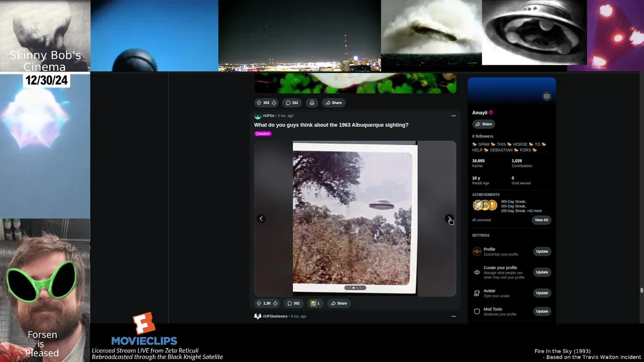This screenshot has height=362, width=644.
Task: Filter by the Question flair tag
Action: point(263,134)
